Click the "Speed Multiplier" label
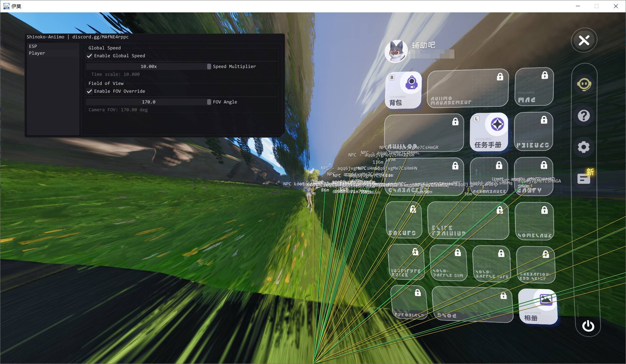Screen dimensions: 626x364 (x=235, y=66)
